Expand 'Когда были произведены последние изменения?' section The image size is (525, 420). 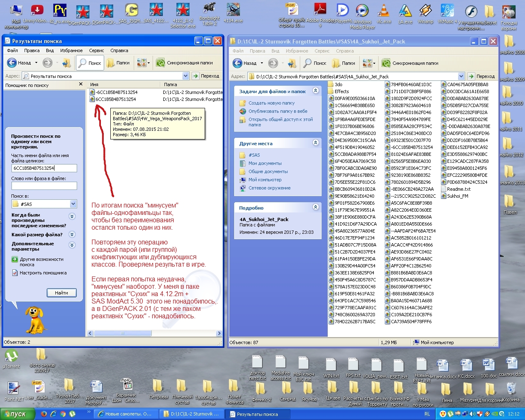(x=72, y=216)
